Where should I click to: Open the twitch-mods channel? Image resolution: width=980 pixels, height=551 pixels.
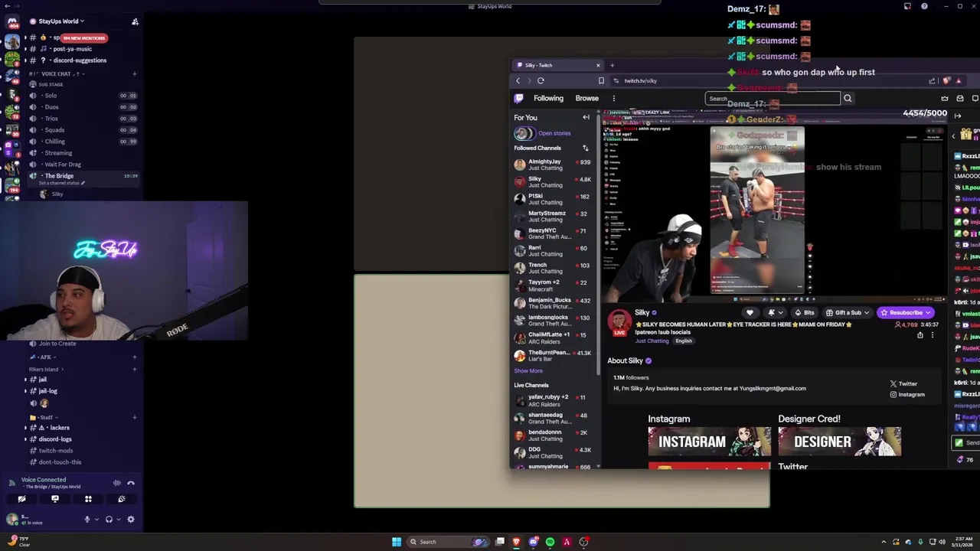[x=56, y=451]
